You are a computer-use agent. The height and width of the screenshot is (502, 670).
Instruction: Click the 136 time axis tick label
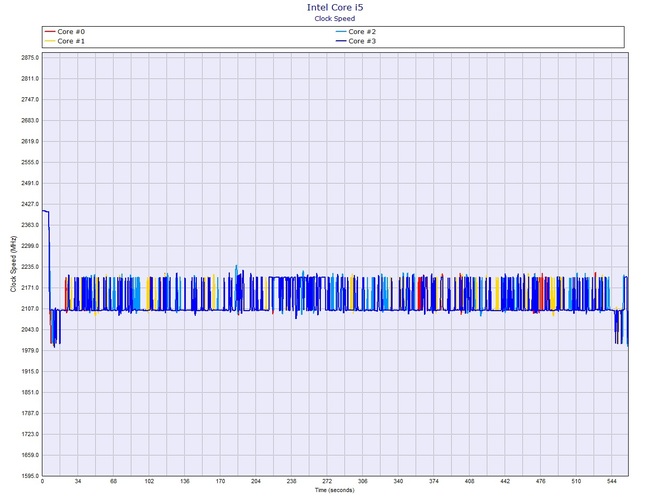(185, 481)
